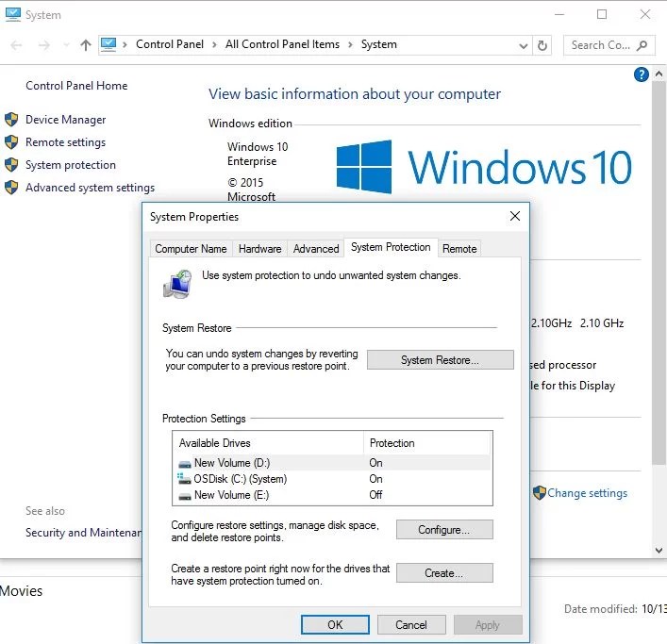This screenshot has width=667, height=644.
Task: Click the System Restore button
Action: click(x=441, y=360)
